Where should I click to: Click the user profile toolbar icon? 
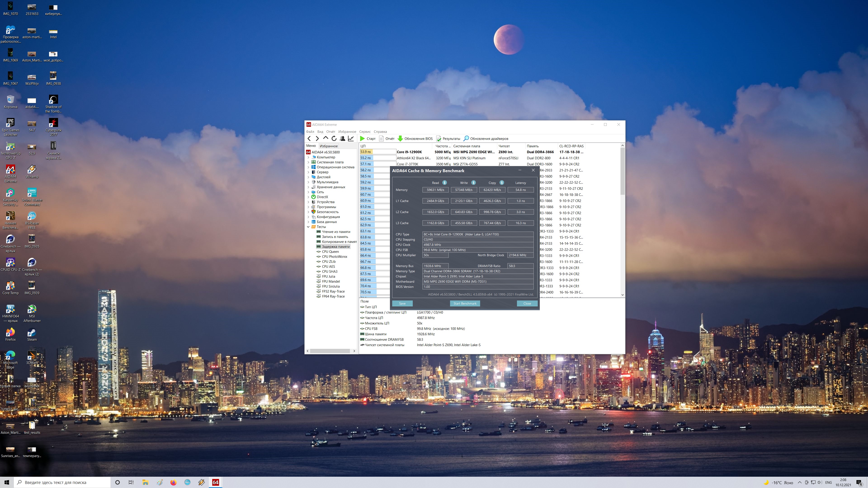coord(342,138)
